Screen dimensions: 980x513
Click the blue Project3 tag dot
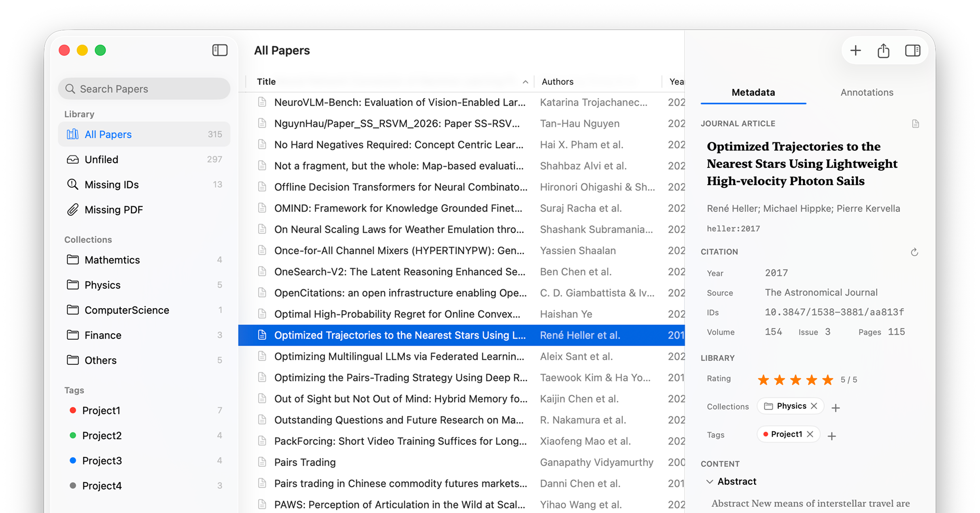(x=73, y=460)
